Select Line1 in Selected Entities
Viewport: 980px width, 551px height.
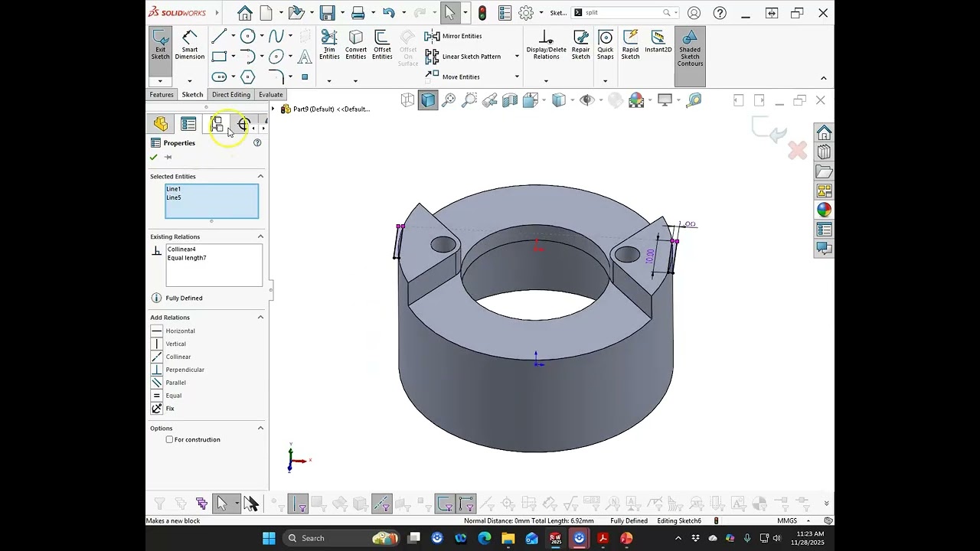174,189
